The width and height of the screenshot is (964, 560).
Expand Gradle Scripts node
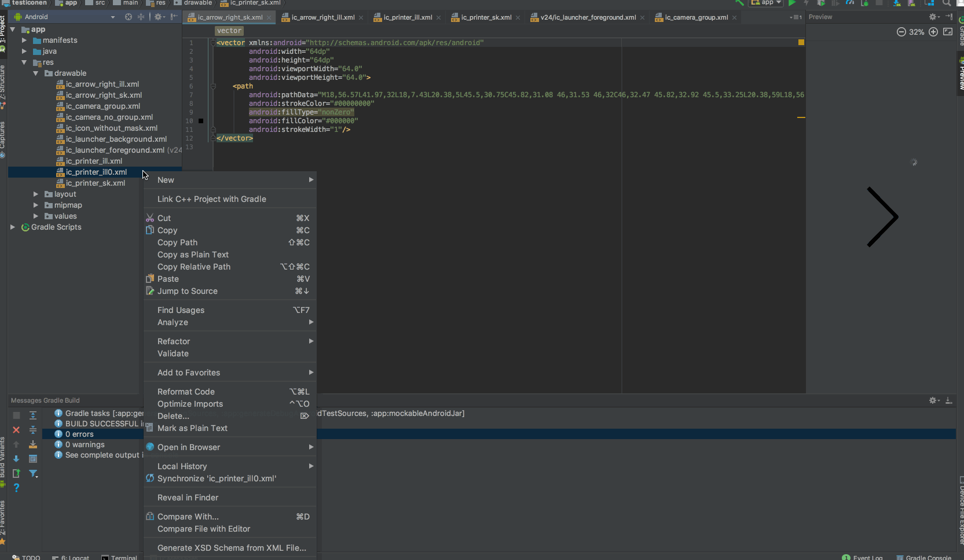(x=13, y=227)
